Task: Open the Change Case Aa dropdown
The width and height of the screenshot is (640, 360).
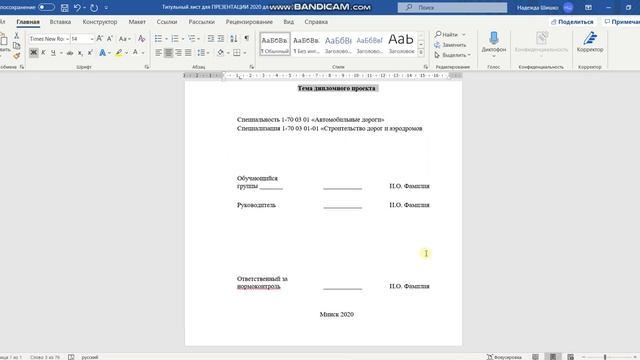Action: coord(124,39)
